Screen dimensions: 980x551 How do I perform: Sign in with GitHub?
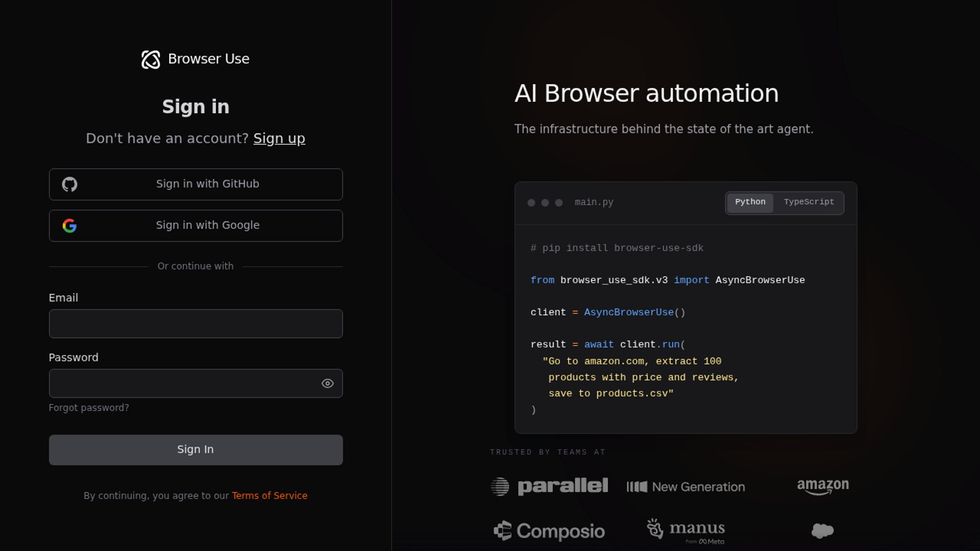195,184
